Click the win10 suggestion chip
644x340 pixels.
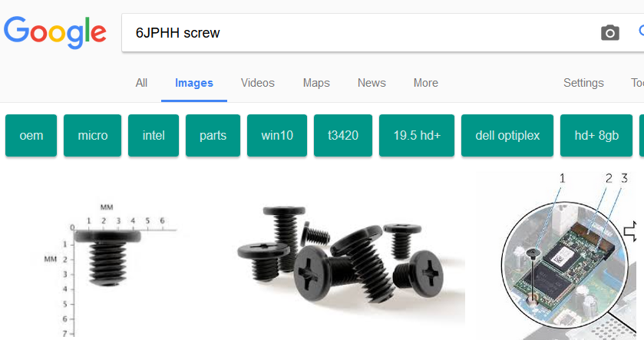tap(277, 136)
